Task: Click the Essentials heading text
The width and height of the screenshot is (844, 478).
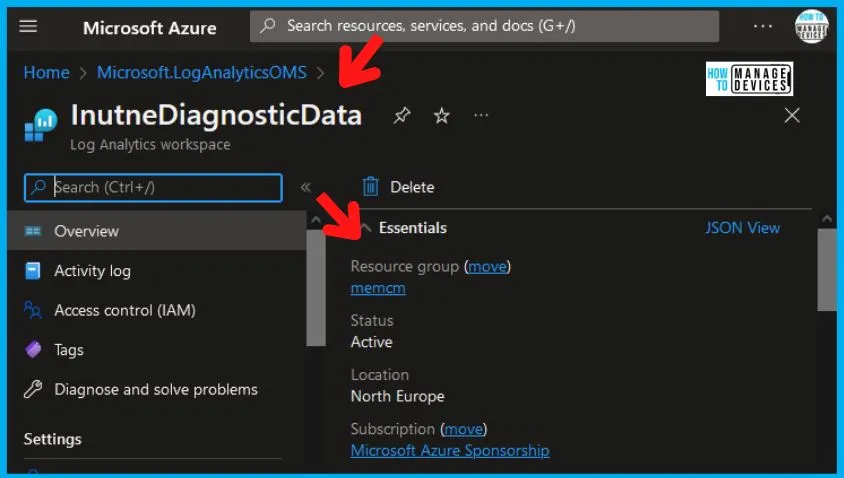Action: (413, 228)
